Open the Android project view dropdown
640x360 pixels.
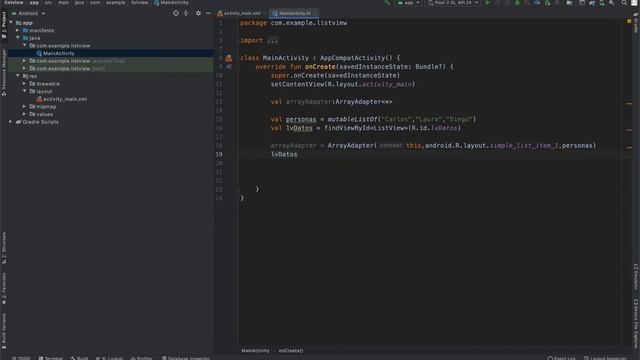click(x=29, y=13)
